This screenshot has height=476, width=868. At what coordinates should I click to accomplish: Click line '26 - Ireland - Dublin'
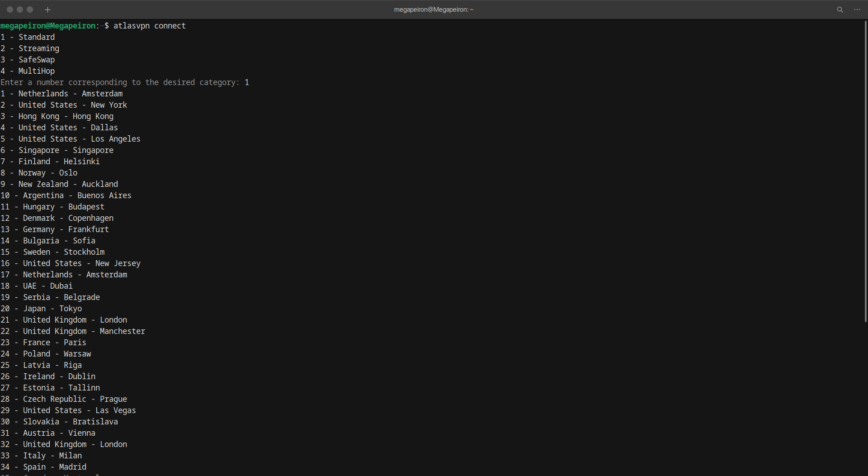pyautogui.click(x=48, y=376)
